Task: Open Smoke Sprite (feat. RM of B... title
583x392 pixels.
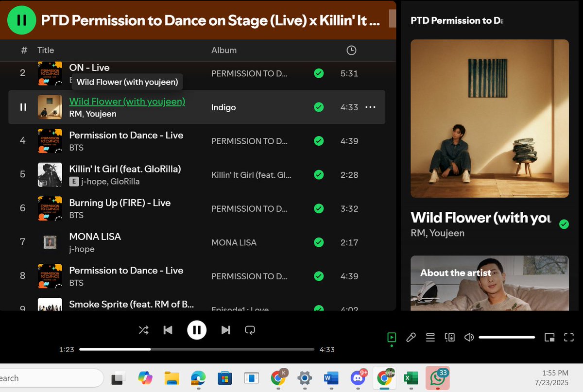Action: [x=132, y=304]
